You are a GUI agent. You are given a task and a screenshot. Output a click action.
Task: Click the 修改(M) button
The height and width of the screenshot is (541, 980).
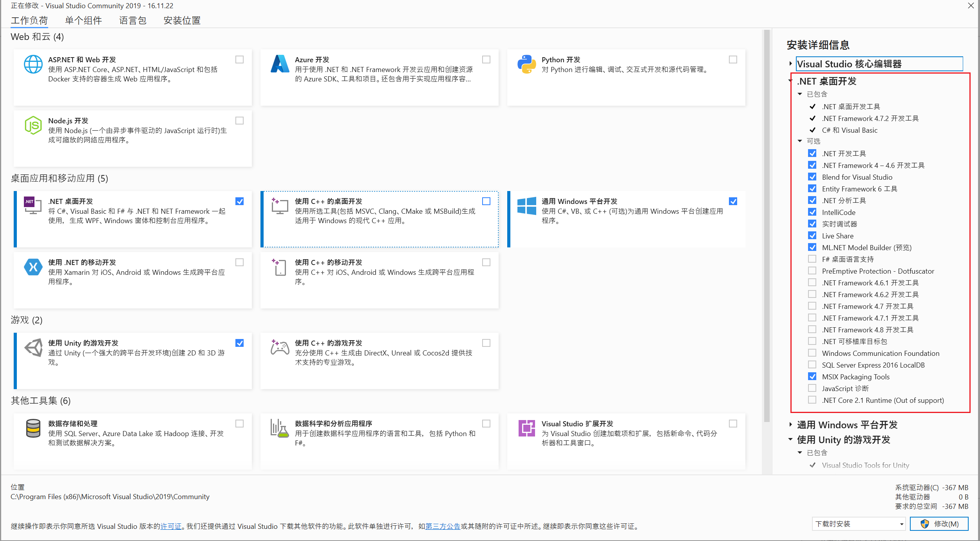coord(939,524)
